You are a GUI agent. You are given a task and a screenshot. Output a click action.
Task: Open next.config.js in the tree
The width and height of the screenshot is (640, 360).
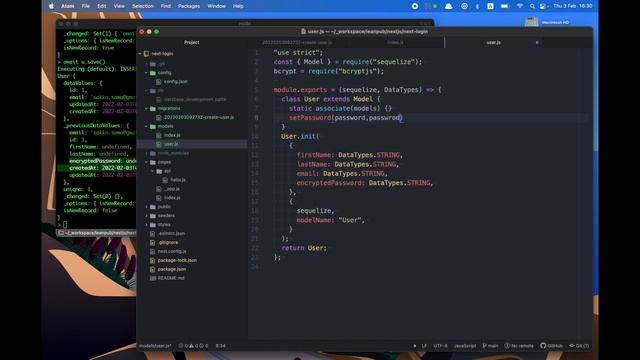[x=172, y=251]
